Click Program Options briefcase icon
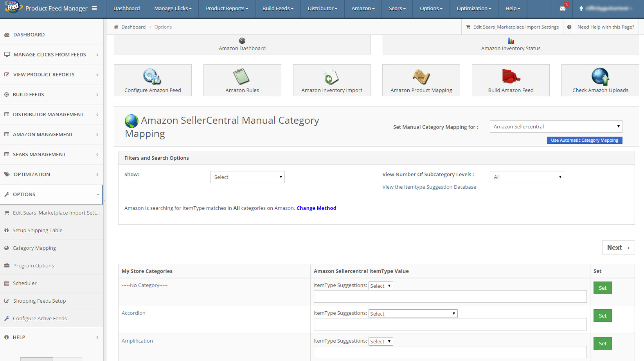The width and height of the screenshot is (644, 361). coord(7,265)
